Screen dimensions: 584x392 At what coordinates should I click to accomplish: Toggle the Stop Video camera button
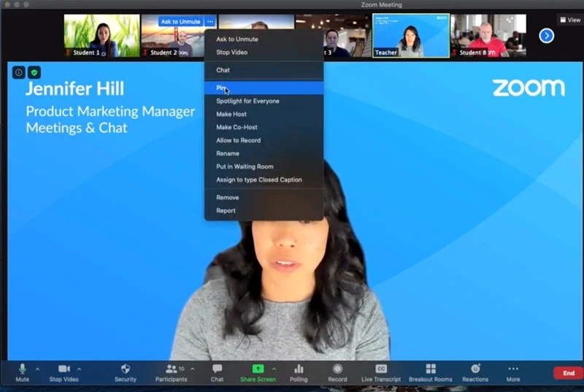click(64, 369)
